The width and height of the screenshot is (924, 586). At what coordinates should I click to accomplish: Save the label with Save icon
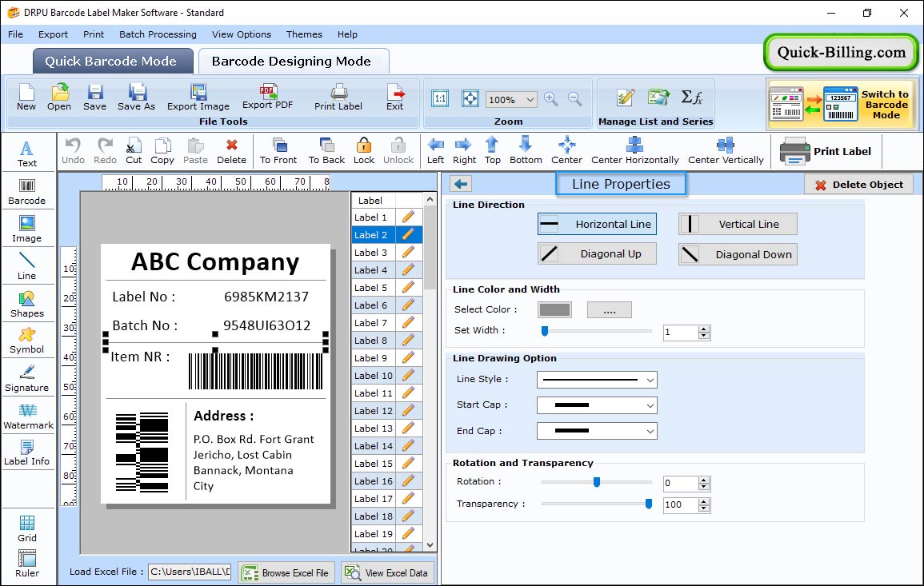94,98
